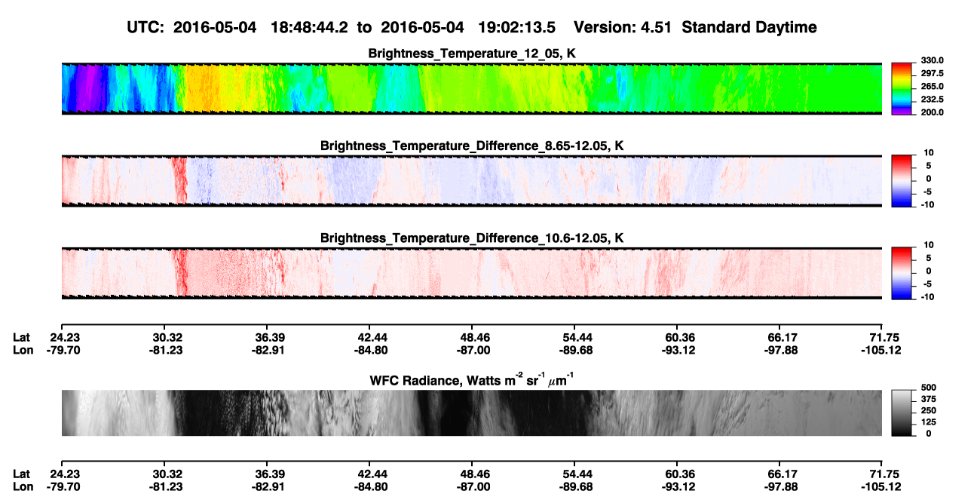Click the 'Brightness_Temperature_12_05, K' panel title

click(472, 54)
